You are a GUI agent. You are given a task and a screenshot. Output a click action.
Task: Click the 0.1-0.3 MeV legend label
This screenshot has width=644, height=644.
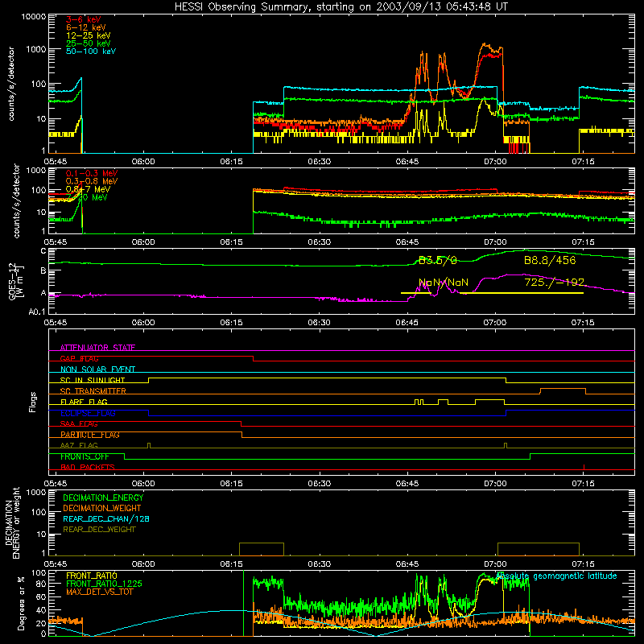click(x=92, y=173)
